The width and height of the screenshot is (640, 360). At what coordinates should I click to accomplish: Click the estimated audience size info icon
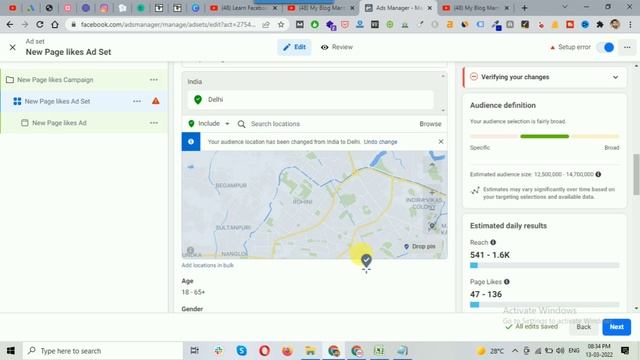point(598,174)
